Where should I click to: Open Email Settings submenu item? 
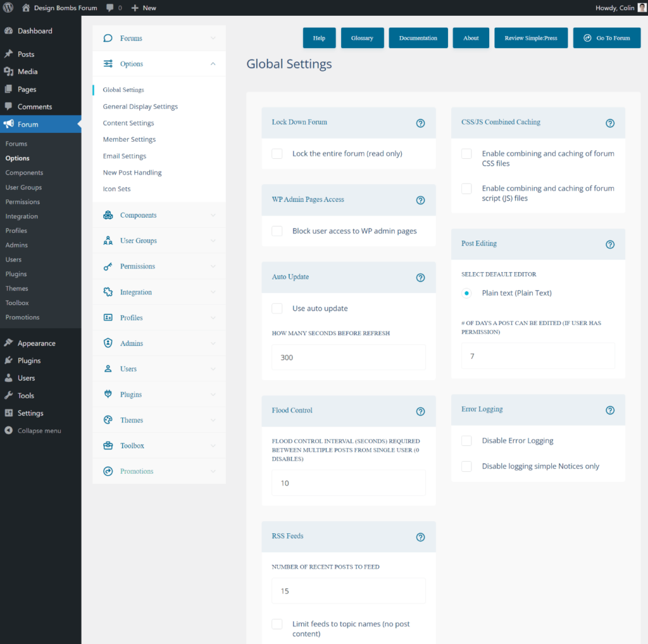(125, 156)
